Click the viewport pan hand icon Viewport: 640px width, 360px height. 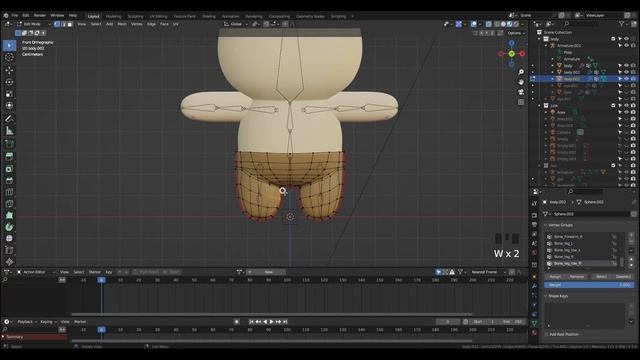[x=521, y=82]
